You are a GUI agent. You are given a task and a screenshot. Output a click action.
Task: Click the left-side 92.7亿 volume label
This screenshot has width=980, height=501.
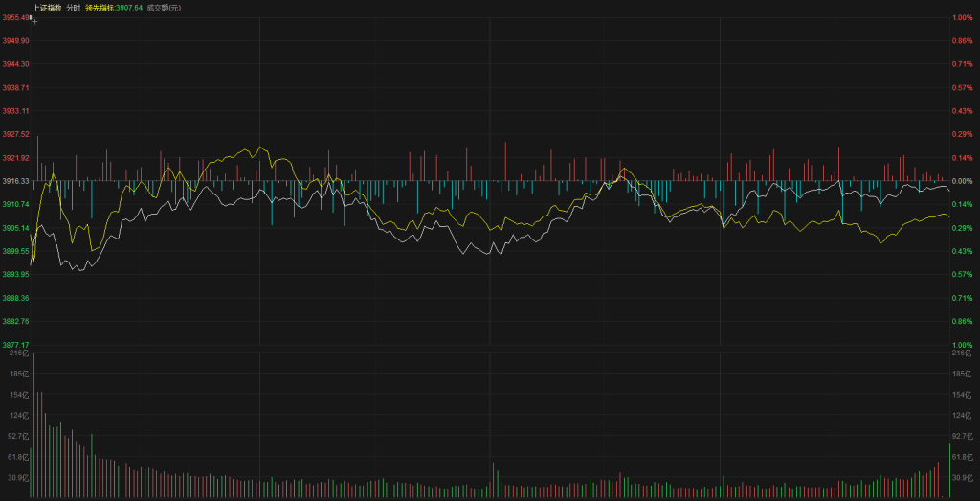[18, 436]
